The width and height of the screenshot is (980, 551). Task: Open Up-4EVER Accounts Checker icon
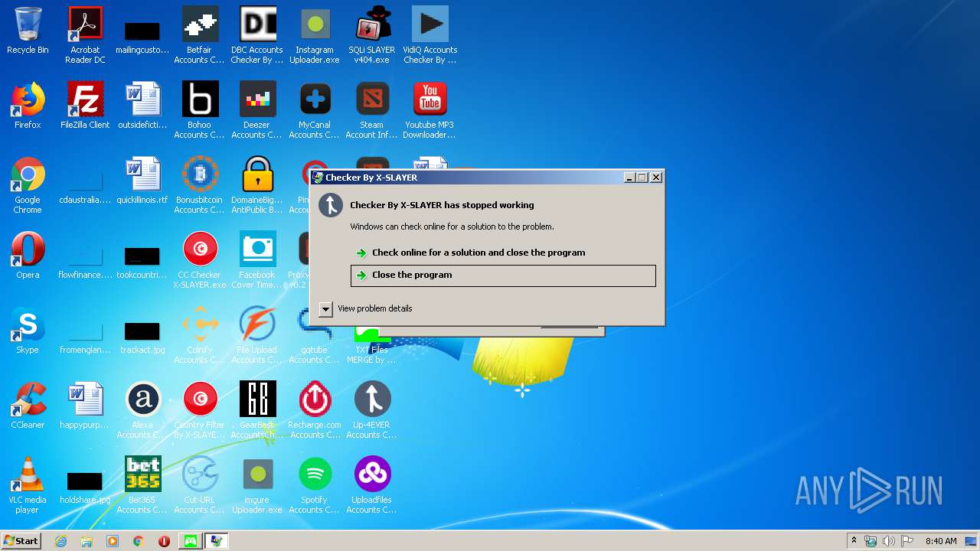pyautogui.click(x=372, y=410)
